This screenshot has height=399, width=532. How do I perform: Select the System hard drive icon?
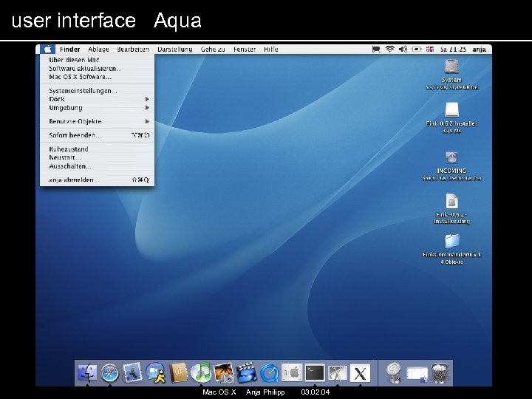[x=451, y=66]
